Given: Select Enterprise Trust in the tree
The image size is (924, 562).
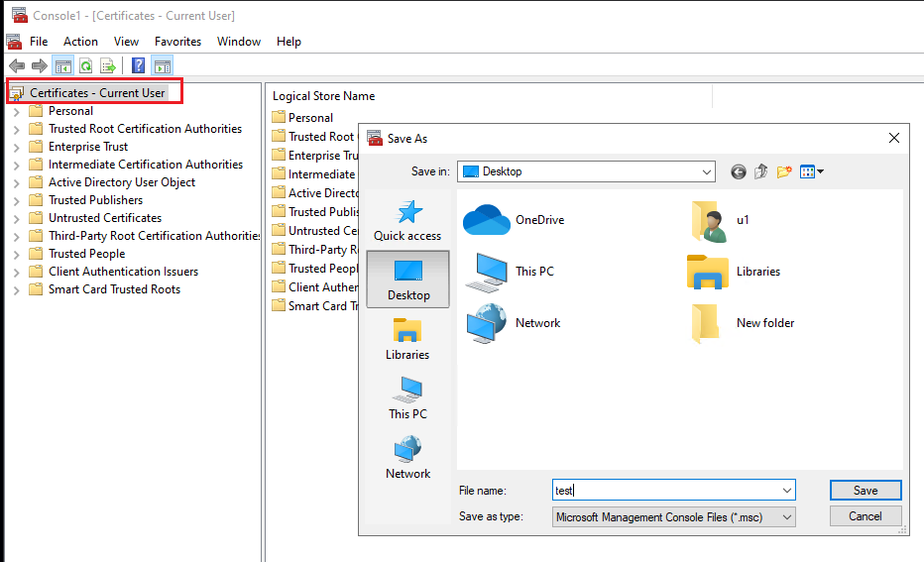Looking at the screenshot, I should click(88, 147).
